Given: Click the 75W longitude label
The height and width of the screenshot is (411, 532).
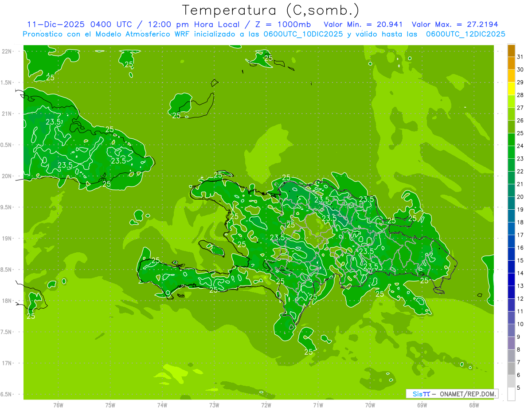Looking at the screenshot, I should pos(110,405).
